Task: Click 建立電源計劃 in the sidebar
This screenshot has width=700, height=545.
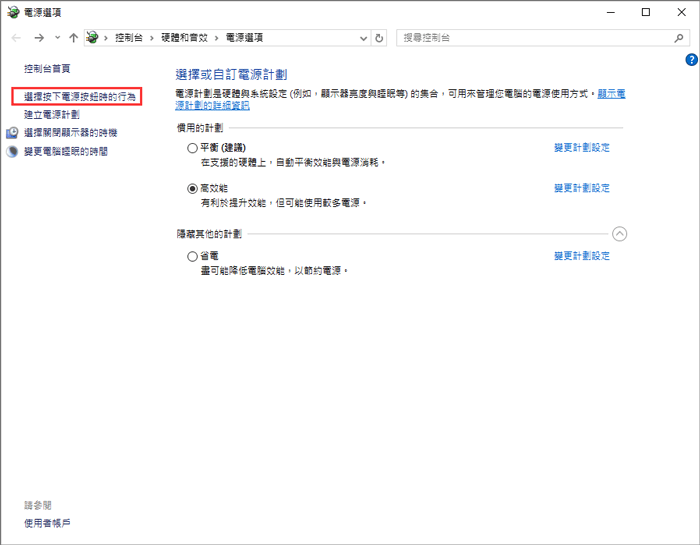Action: point(52,114)
